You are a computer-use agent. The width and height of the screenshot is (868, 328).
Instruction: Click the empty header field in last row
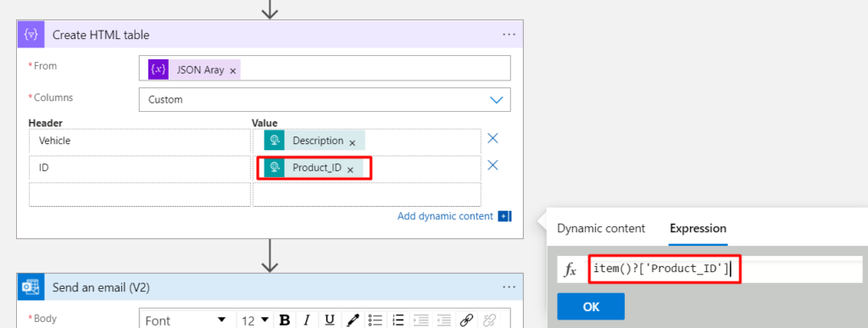[x=140, y=194]
